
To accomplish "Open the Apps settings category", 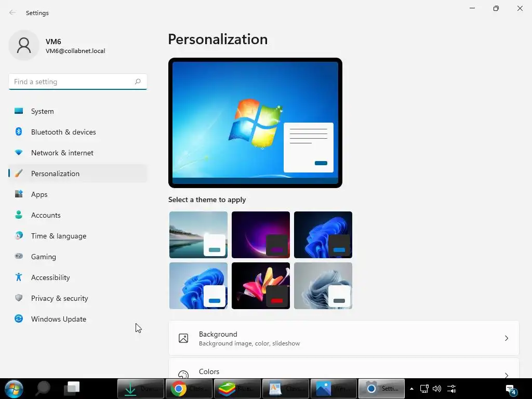I will (x=78, y=194).
